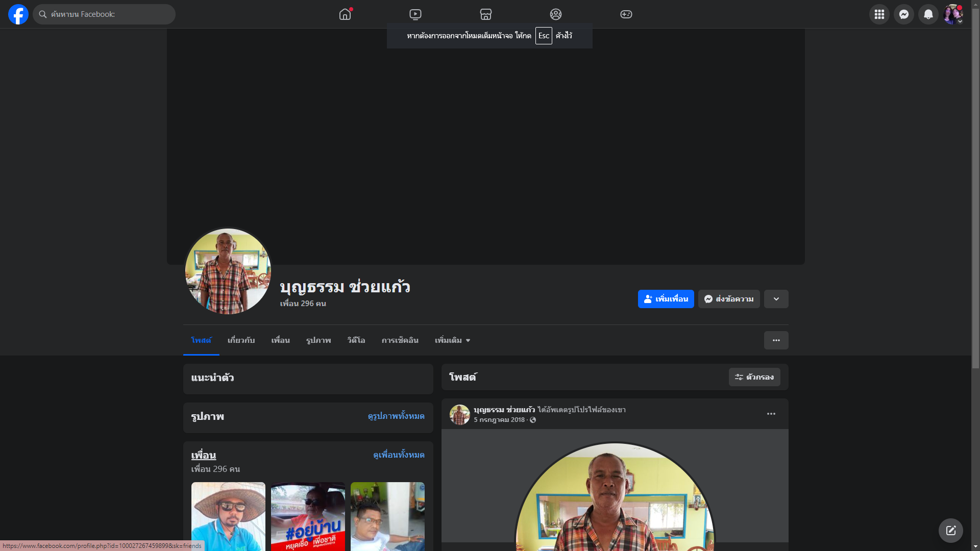Open the ตัวกรอง post filter
This screenshot has width=980, height=551.
tap(754, 377)
